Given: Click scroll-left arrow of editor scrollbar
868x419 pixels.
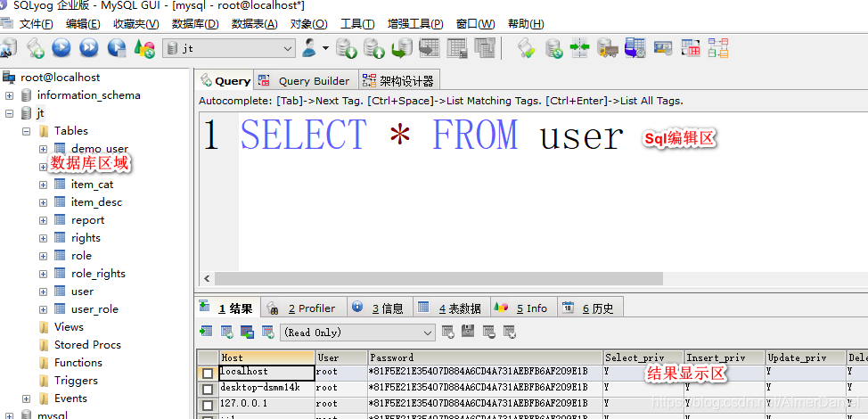Looking at the screenshot, I should tap(207, 278).
